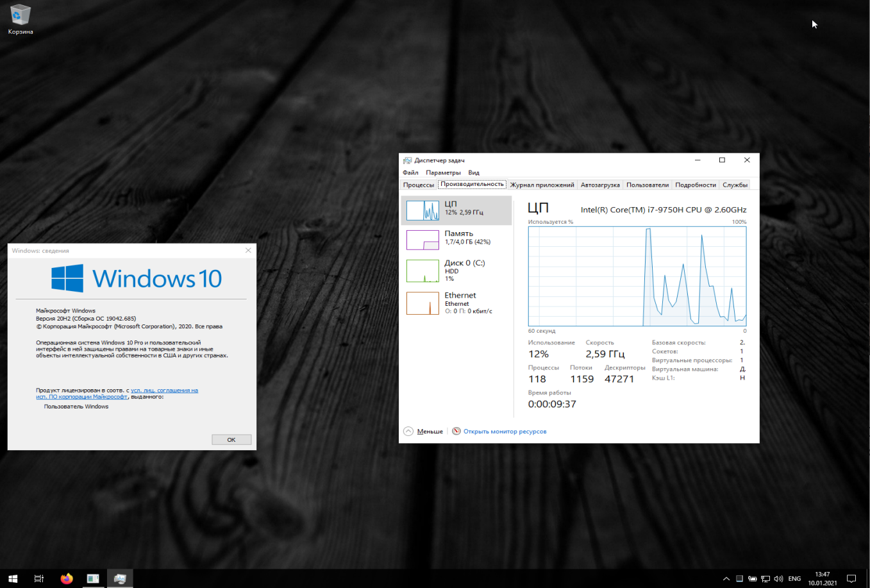Click the Windows 10 logo in winver
The image size is (870, 588).
click(x=137, y=278)
